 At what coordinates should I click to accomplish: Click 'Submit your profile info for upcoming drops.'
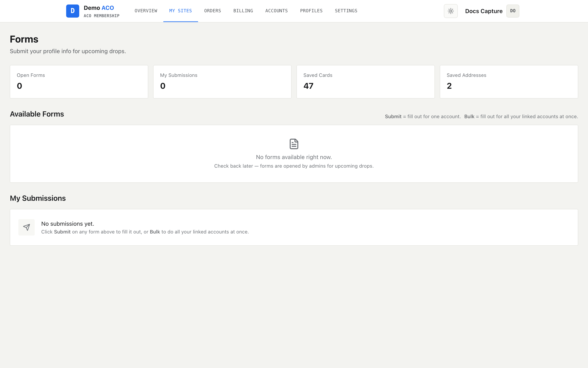coord(68,51)
